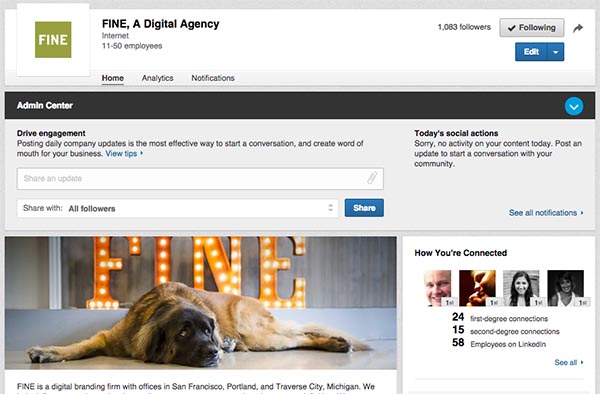
Task: Click the Internet industry label
Action: pos(115,36)
